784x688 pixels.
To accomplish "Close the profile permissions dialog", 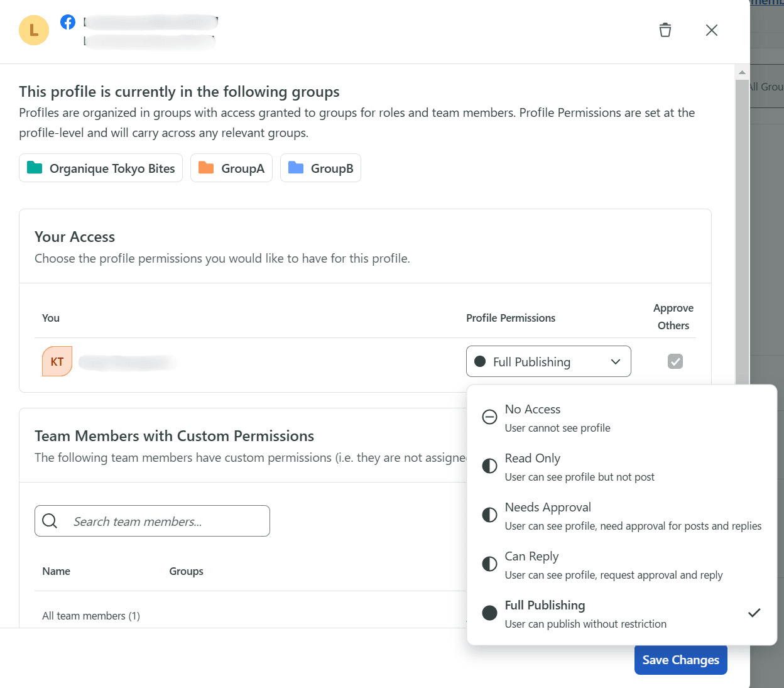I will click(711, 30).
